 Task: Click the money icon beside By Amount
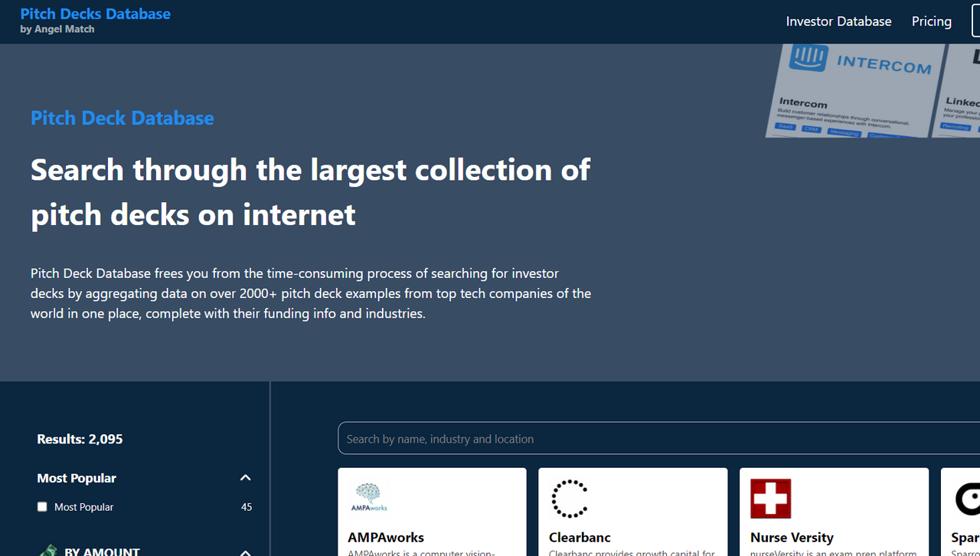click(x=49, y=551)
